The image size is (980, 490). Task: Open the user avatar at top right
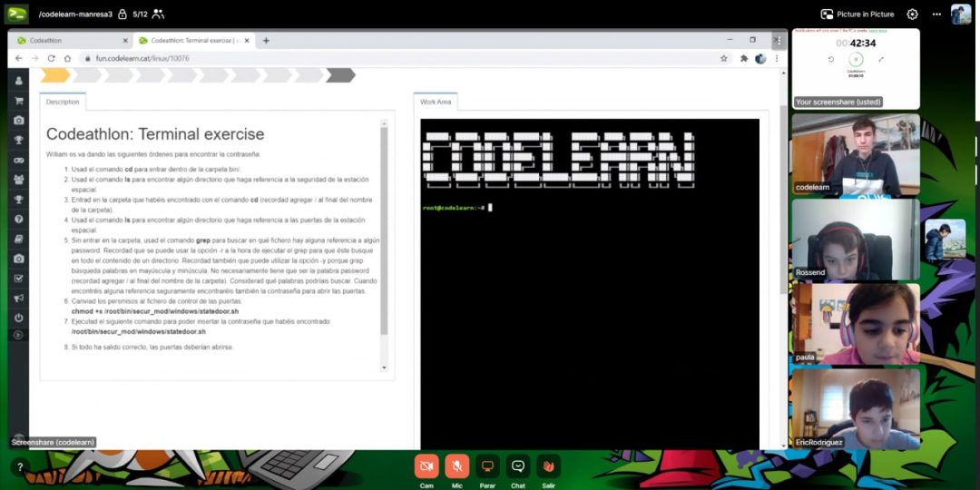[961, 14]
